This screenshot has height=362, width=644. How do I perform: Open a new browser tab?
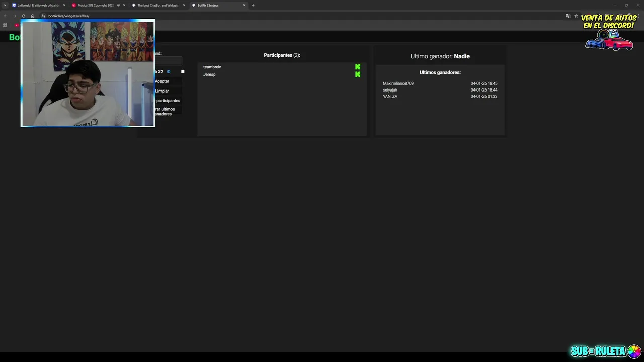253,5
